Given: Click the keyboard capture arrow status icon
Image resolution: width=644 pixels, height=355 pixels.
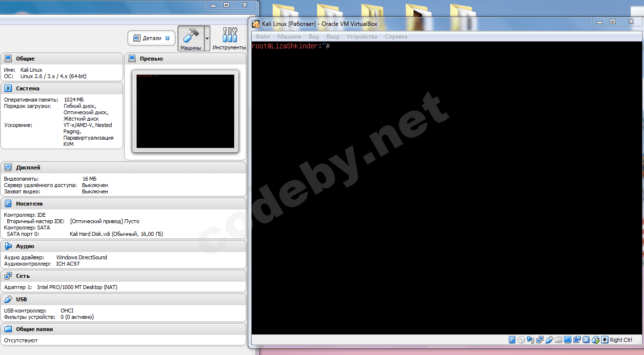Looking at the screenshot, I should coord(605,340).
